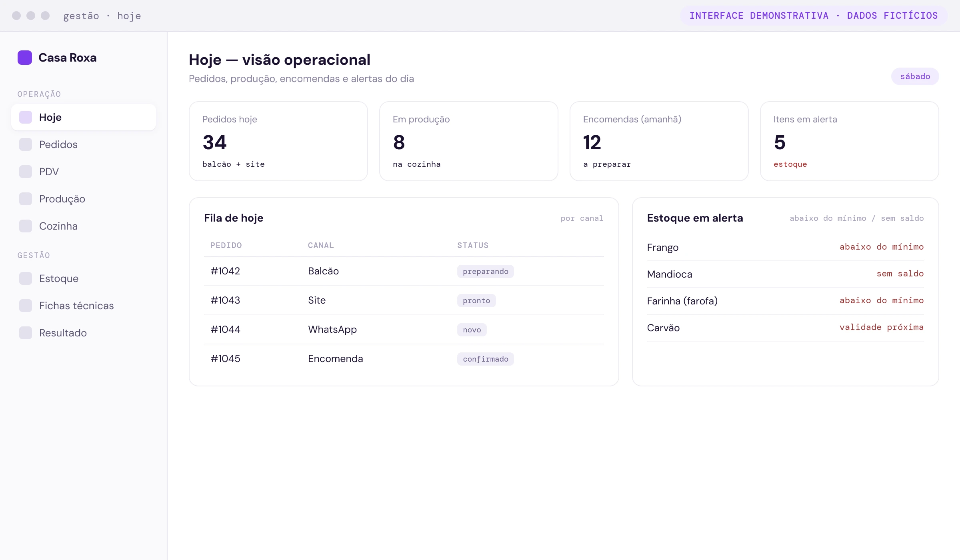The width and height of the screenshot is (960, 560).
Task: Go to PDV in the sidebar
Action: pos(84,172)
